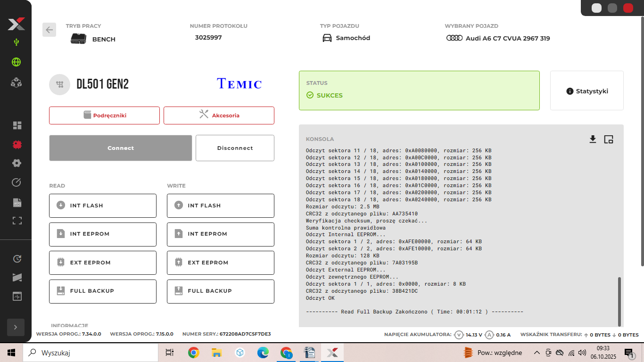
Task: Click the USB connection icon
Action: coord(17,42)
